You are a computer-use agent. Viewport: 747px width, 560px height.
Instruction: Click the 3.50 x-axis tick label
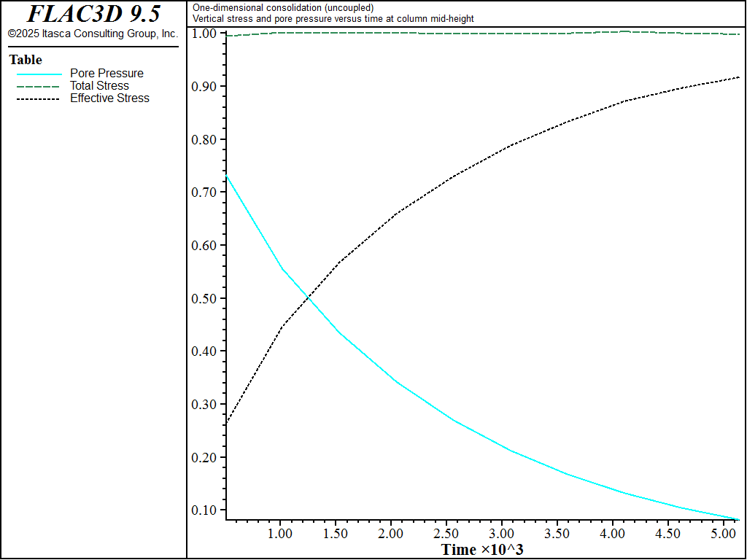tap(557, 534)
